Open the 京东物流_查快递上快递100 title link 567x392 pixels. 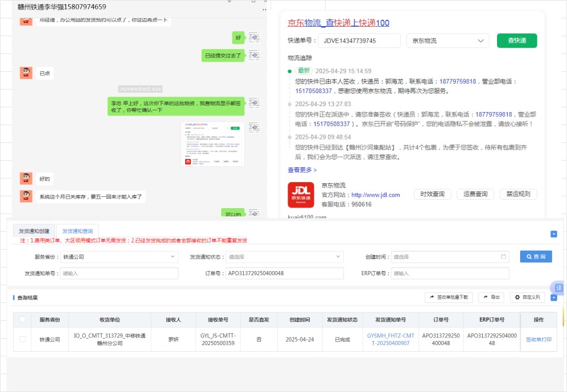coord(339,23)
